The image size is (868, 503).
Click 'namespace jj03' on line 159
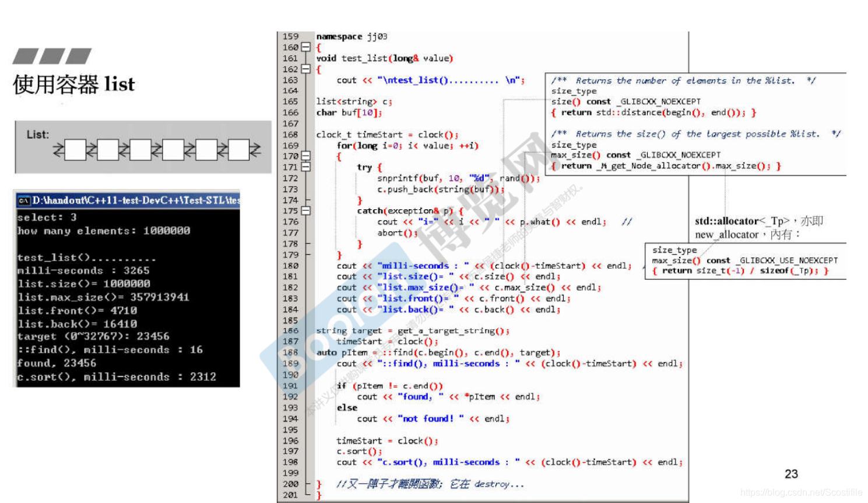pos(352,37)
